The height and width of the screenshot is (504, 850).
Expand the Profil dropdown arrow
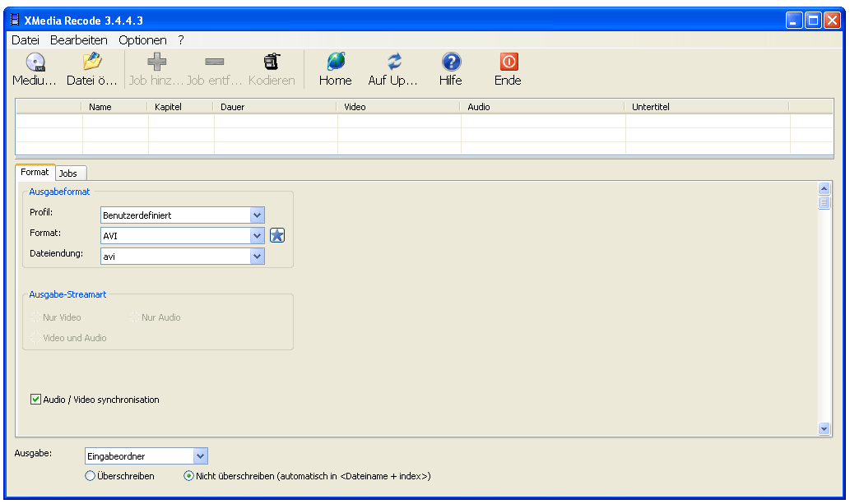pyautogui.click(x=257, y=215)
